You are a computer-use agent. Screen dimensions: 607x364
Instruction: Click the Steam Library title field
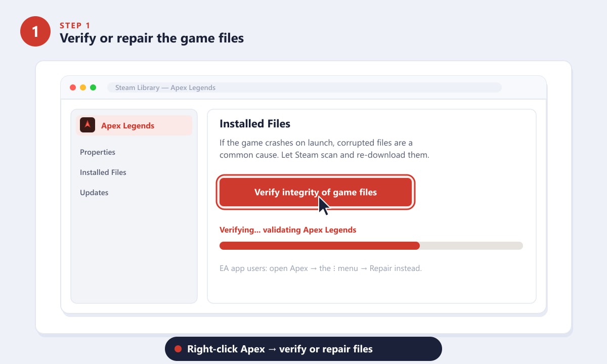[305, 87]
